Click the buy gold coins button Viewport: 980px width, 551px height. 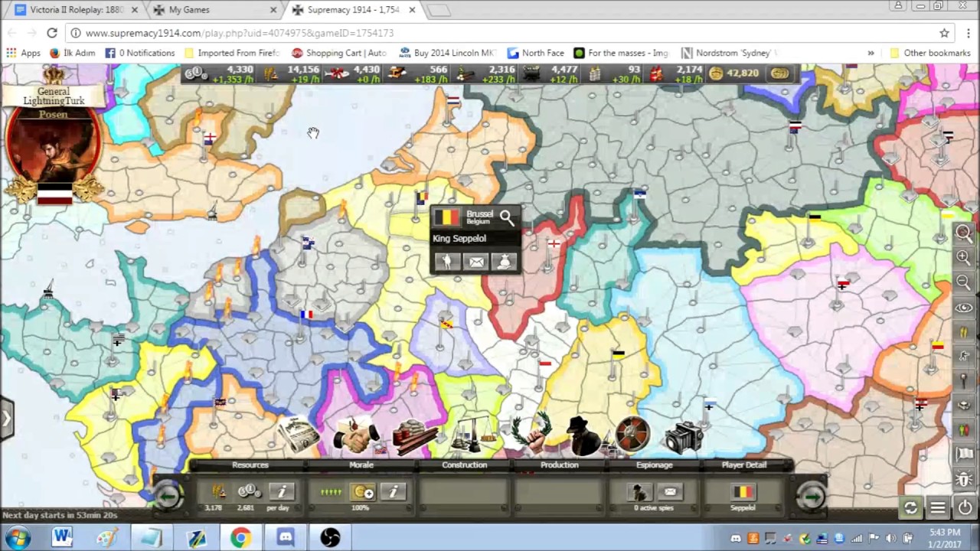pos(780,73)
